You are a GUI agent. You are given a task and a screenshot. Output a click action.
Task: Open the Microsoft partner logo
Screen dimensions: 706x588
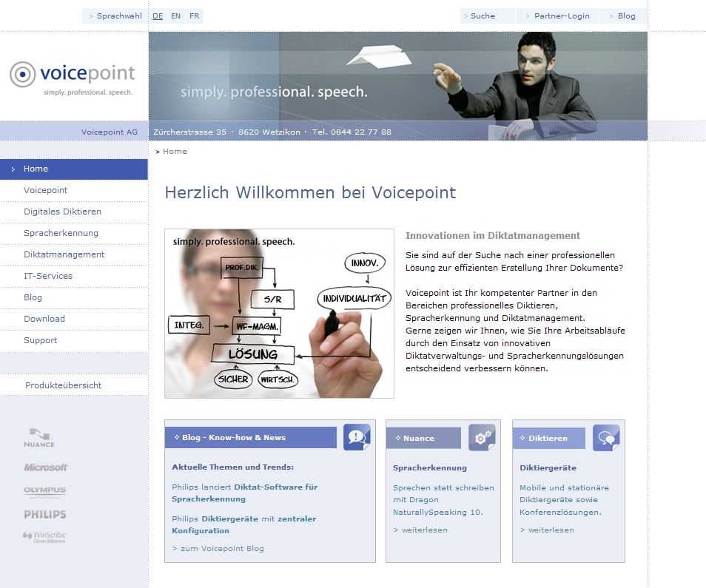coord(45,467)
